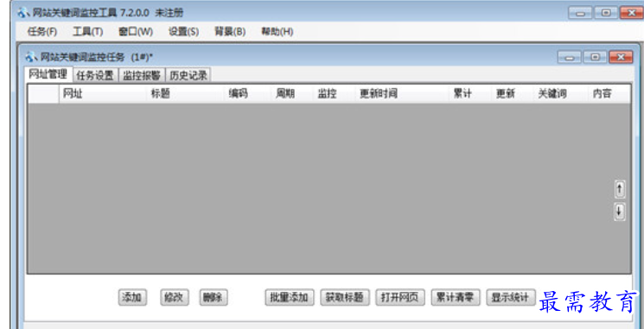This screenshot has width=644, height=329.
Task: Open the 工具(T) menu
Action: coord(88,32)
